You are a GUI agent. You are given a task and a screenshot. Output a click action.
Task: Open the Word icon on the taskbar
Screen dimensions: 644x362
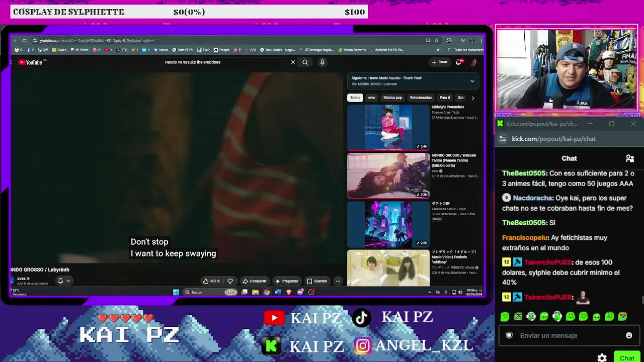tap(277, 292)
